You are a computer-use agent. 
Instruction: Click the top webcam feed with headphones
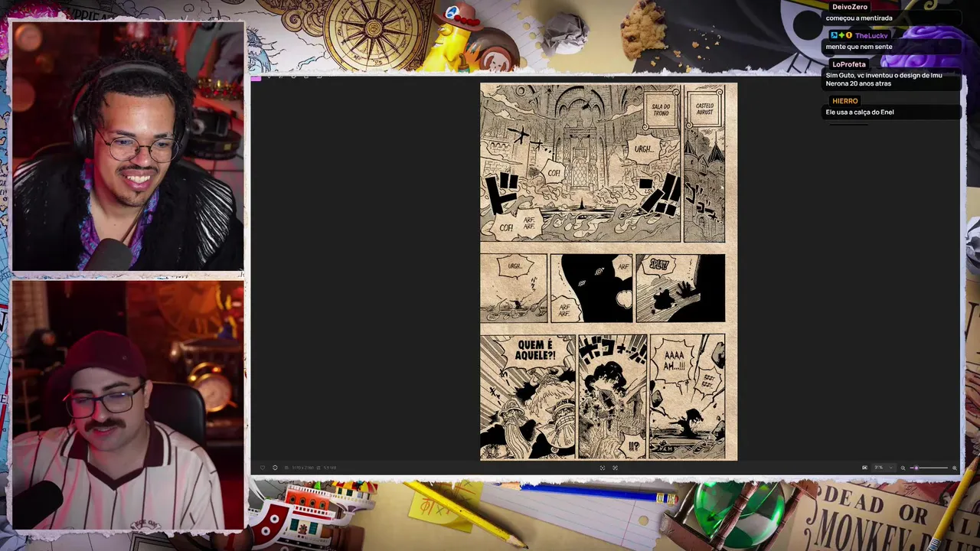click(128, 146)
